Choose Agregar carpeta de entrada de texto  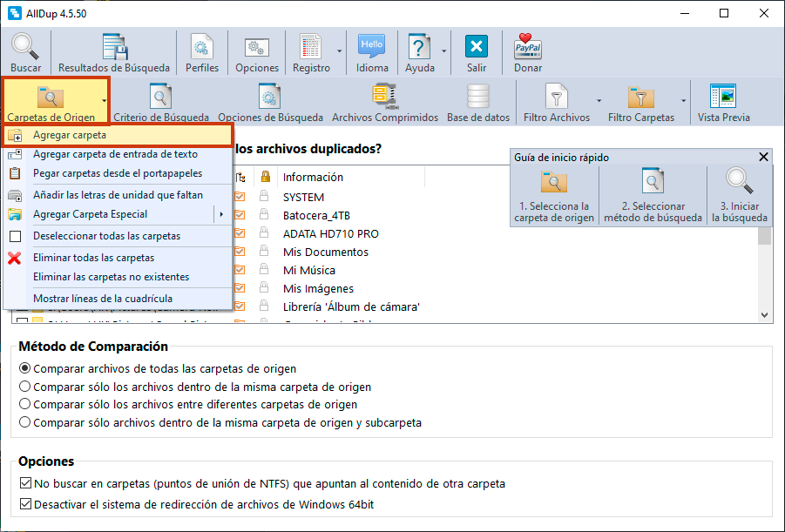(118, 154)
